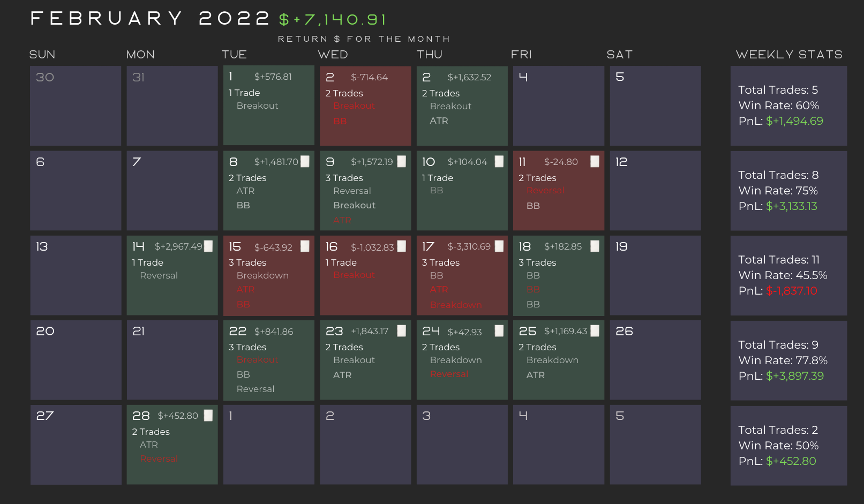This screenshot has height=504, width=864.
Task: Open weekly stats card with 77.8% win rate
Action: [x=788, y=360]
